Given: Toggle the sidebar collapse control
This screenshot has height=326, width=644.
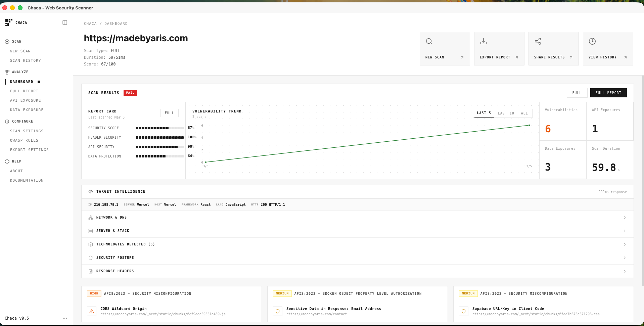Looking at the screenshot, I should click(65, 22).
